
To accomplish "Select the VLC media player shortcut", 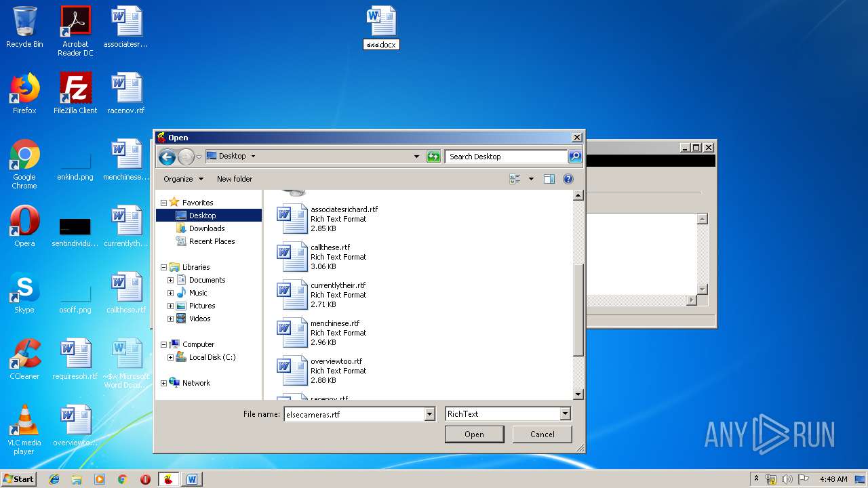I will pos(24,430).
